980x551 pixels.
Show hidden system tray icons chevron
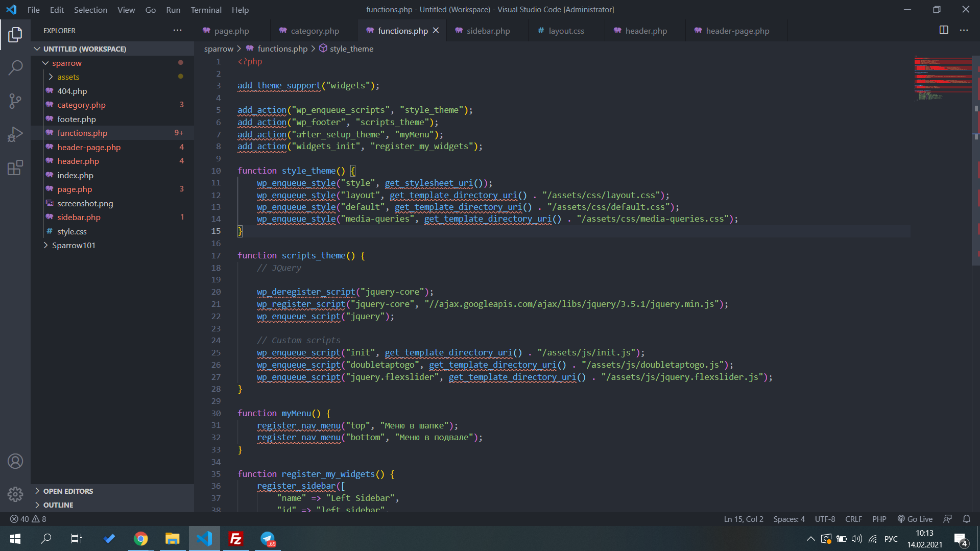[810, 539]
